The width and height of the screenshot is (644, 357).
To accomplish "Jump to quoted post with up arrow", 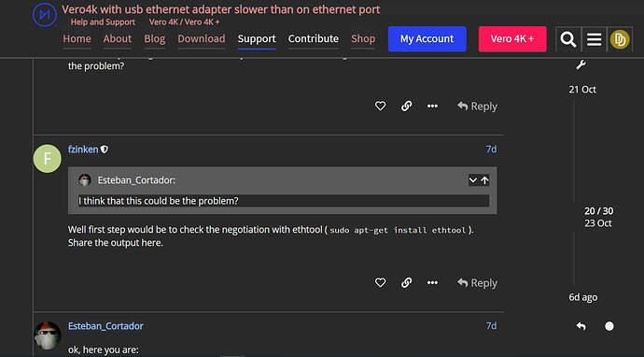I will [x=484, y=180].
